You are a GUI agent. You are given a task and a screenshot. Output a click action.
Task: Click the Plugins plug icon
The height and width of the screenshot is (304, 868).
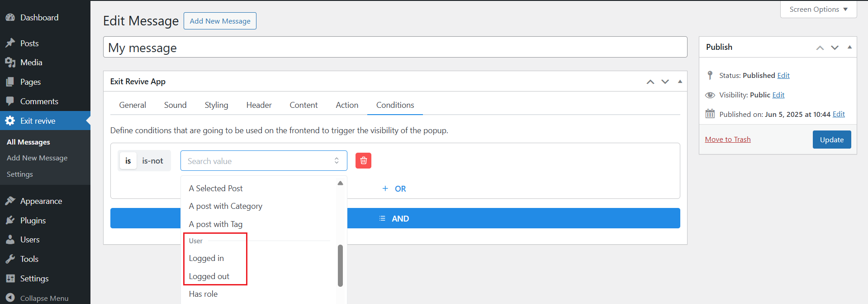coord(10,221)
